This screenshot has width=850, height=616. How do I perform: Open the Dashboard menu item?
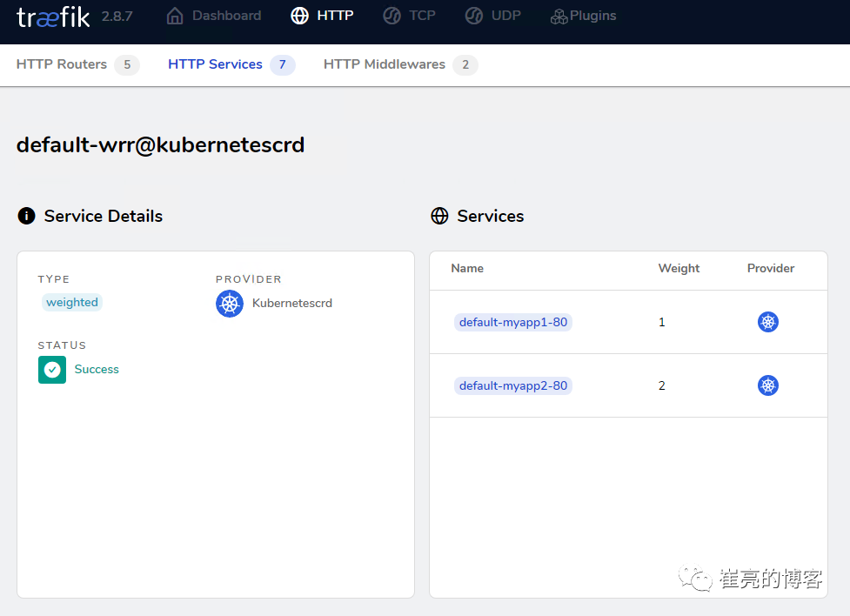click(x=214, y=16)
